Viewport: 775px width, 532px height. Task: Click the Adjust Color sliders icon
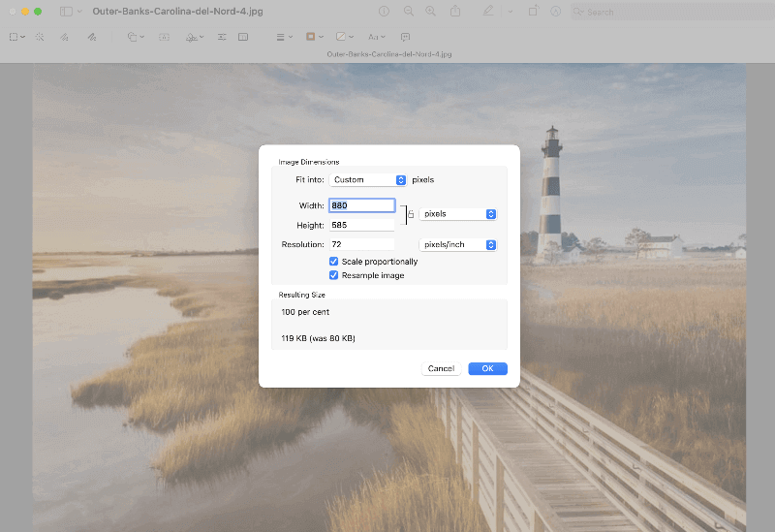click(x=222, y=37)
